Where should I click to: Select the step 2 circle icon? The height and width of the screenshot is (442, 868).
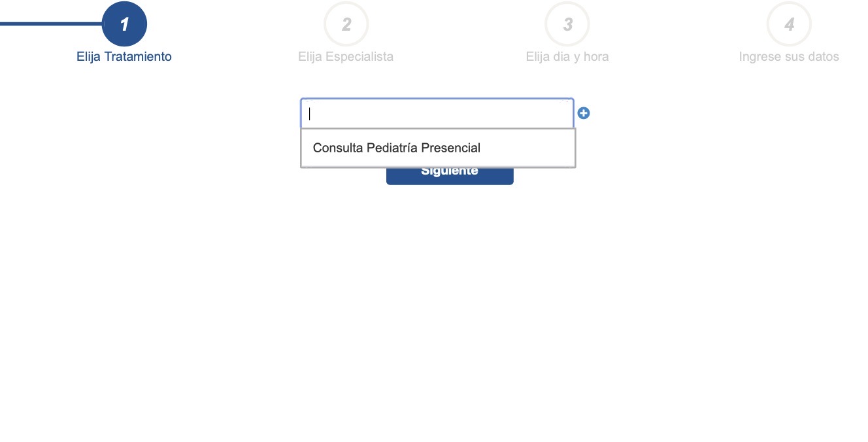pyautogui.click(x=346, y=24)
